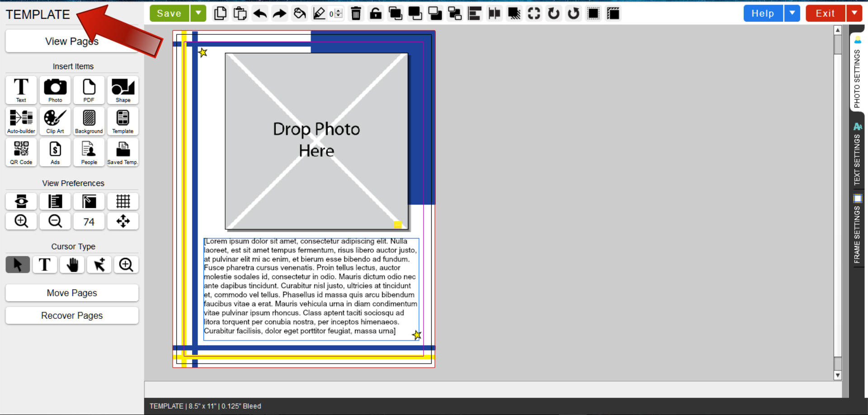Screen dimensions: 868x415
Task: Click the paint bucket fill icon
Action: tap(299, 14)
